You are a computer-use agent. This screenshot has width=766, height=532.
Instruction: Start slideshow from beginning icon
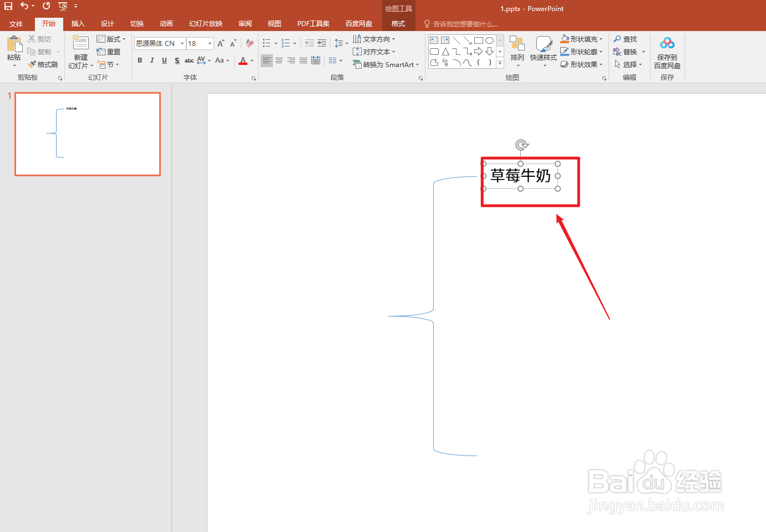63,6
